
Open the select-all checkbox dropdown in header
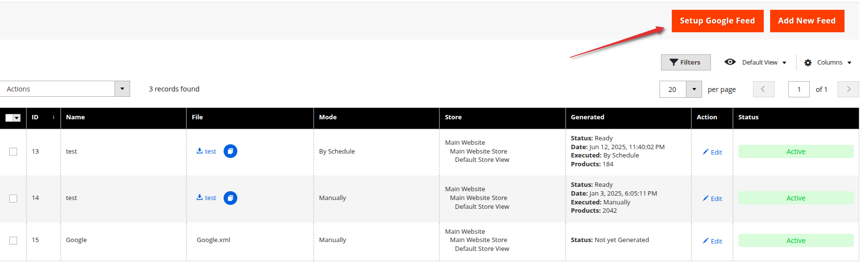(17, 118)
